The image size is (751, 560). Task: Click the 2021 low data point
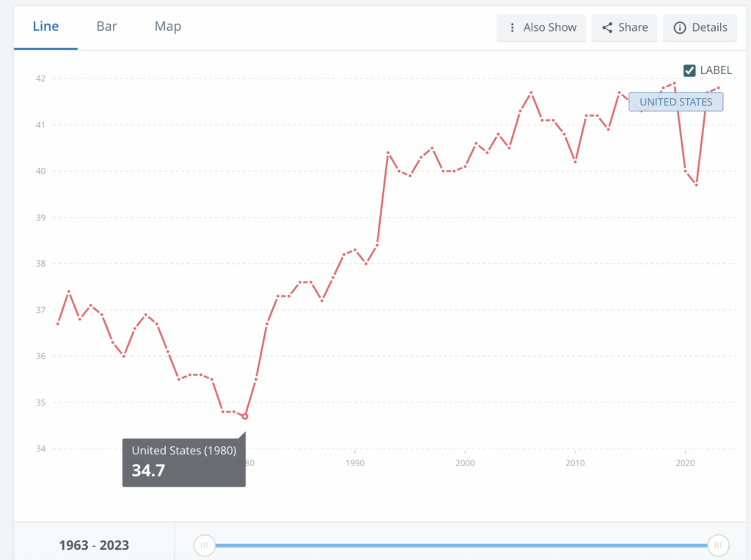696,185
